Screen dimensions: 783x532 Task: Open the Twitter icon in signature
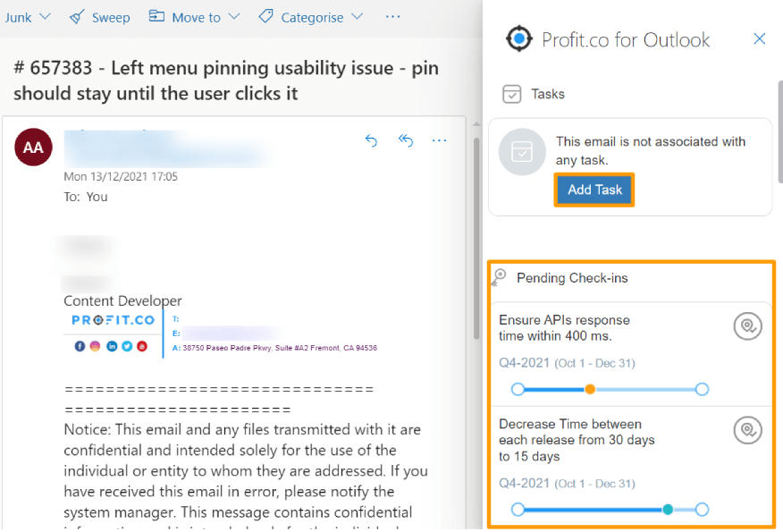coord(127,346)
